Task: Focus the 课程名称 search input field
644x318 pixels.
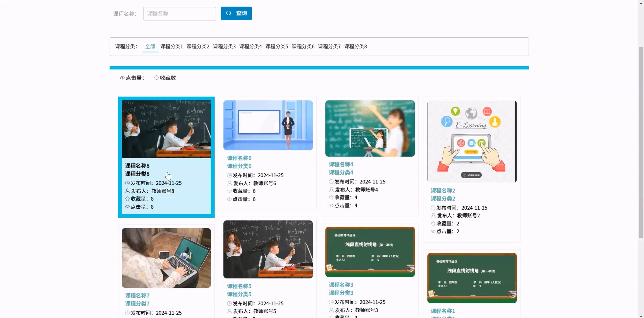Action: tap(179, 13)
